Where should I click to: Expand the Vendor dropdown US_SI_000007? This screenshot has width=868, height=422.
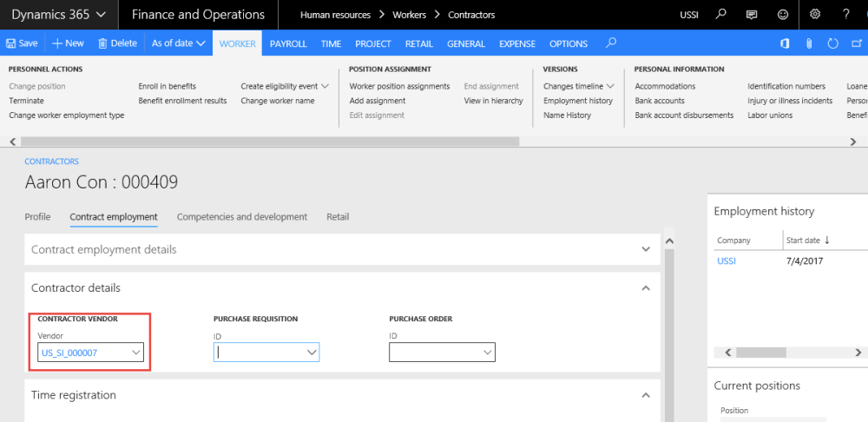135,353
